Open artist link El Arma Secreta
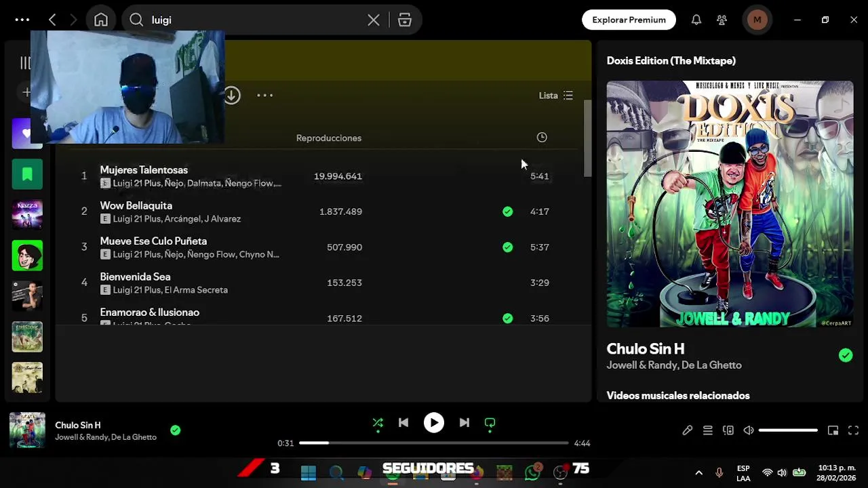This screenshot has width=868, height=488. (x=196, y=290)
